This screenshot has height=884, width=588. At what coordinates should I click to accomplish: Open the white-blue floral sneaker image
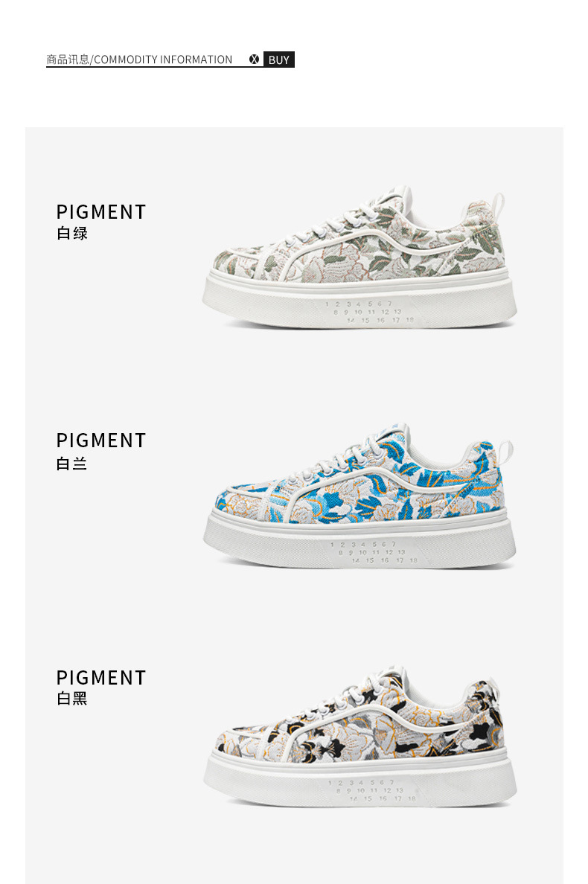[x=359, y=495]
